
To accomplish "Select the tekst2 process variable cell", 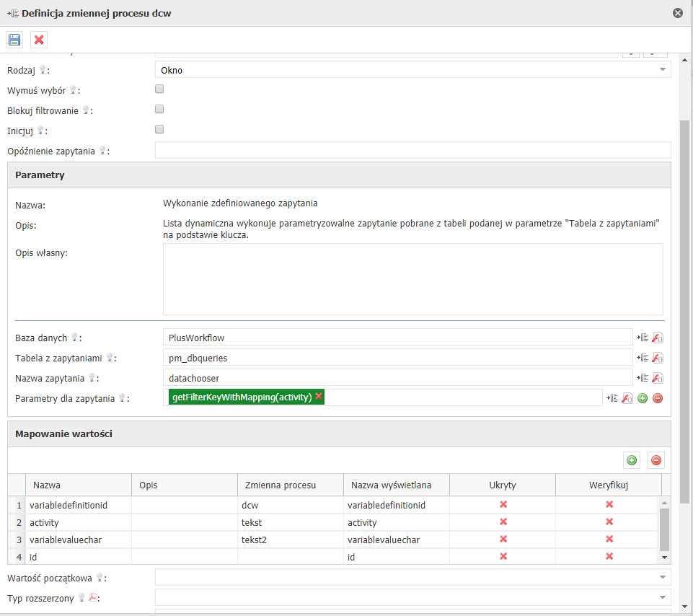I will pos(291,540).
